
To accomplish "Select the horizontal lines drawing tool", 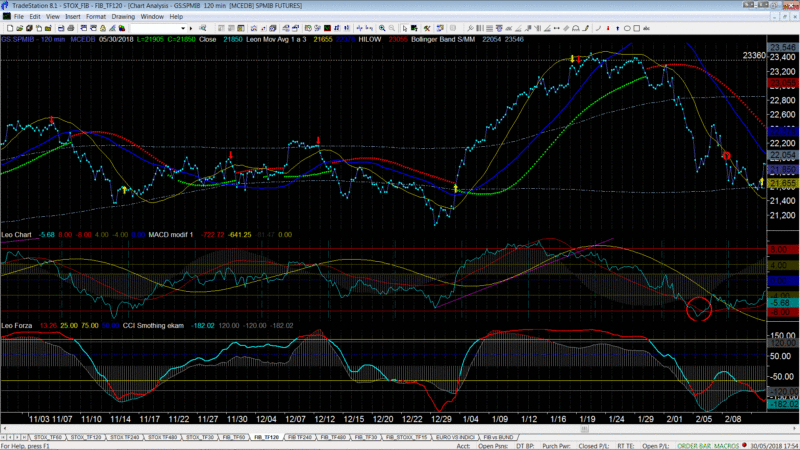I will (x=489, y=29).
